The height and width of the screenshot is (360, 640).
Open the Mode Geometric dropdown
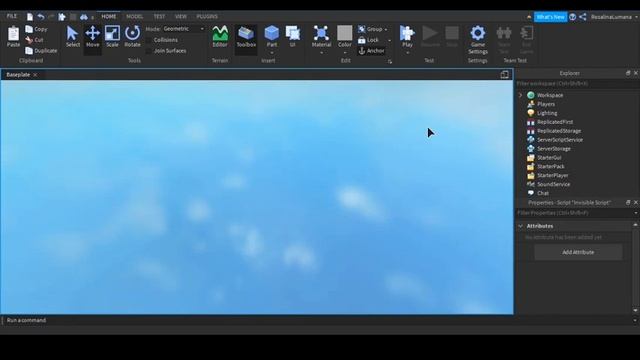coord(183,29)
